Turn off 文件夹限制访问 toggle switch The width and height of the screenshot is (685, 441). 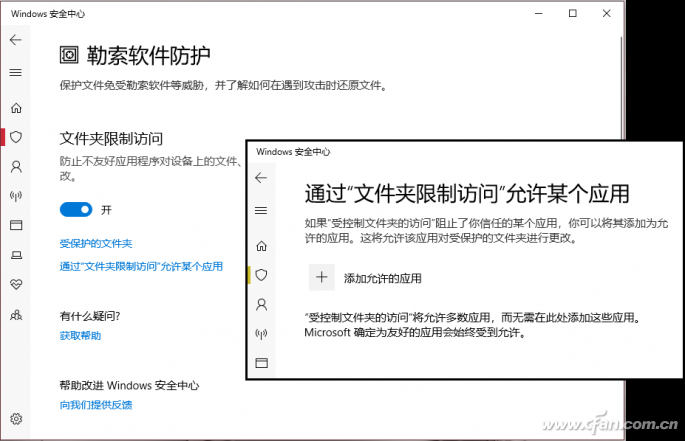76,210
